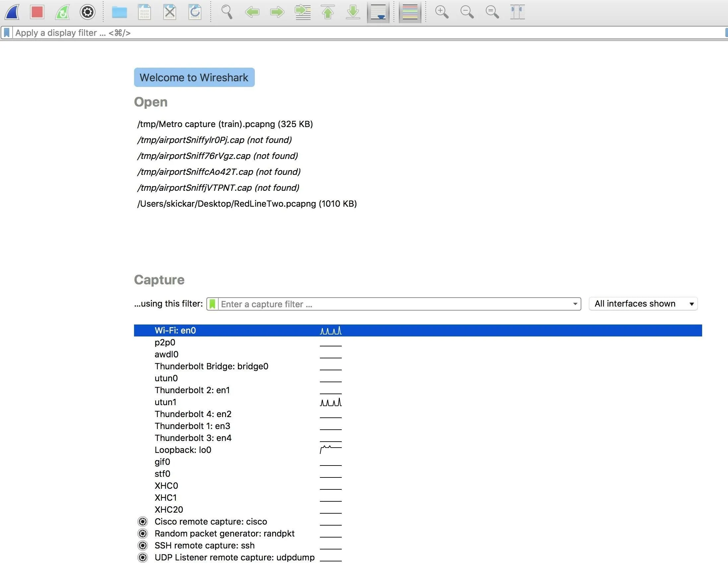Select stf0 interface

coord(418,474)
